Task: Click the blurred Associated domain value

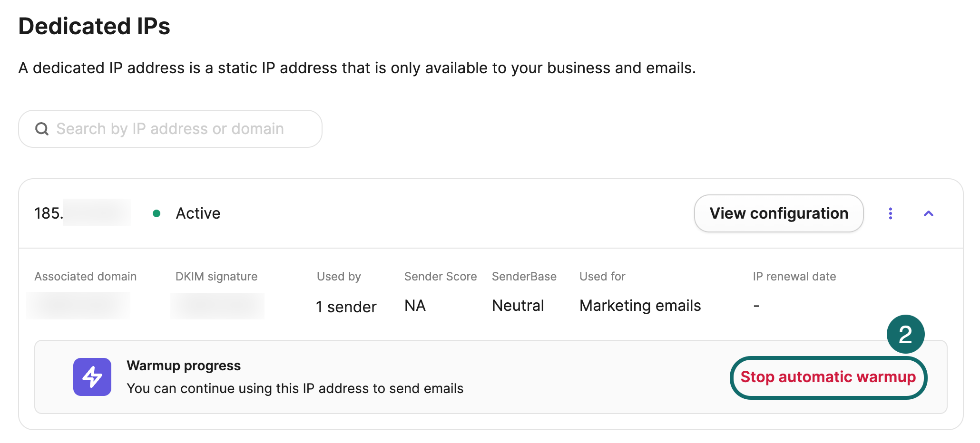Action: click(78, 306)
